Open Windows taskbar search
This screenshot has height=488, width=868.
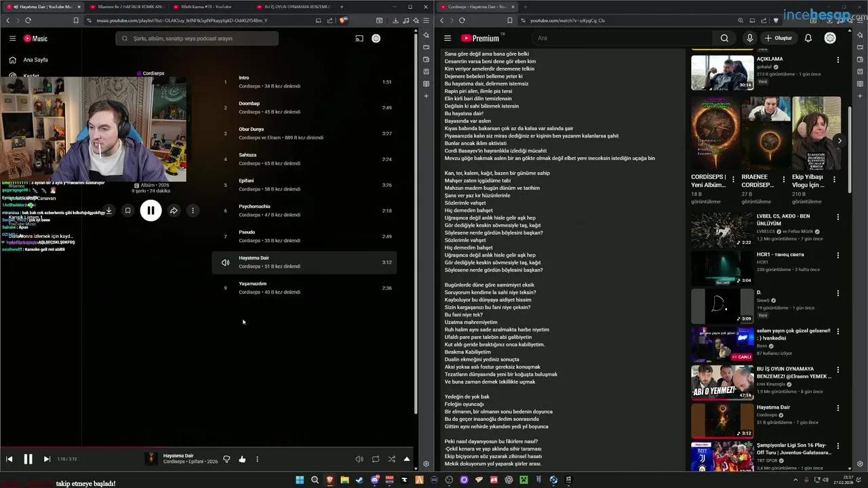[x=315, y=480]
